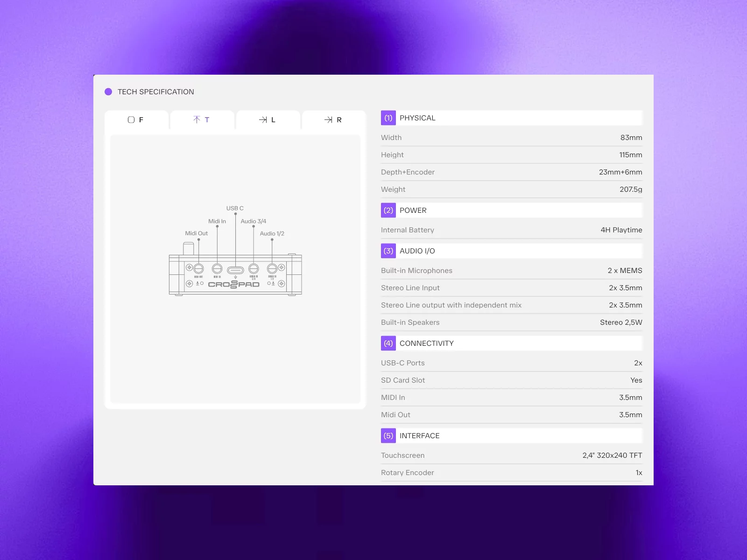Screen dimensions: 747x560
Task: Click the 'Width' row label
Action: pos(391,138)
